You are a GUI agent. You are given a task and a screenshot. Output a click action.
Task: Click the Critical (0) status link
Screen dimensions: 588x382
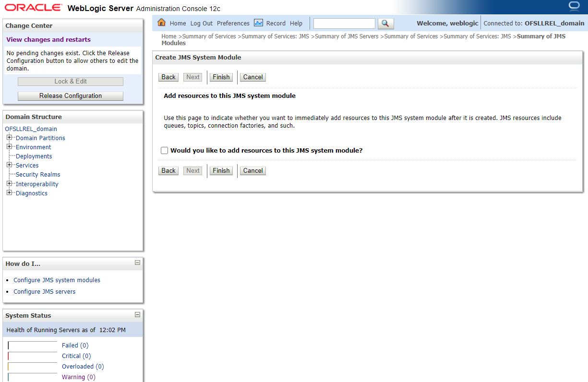(76, 356)
